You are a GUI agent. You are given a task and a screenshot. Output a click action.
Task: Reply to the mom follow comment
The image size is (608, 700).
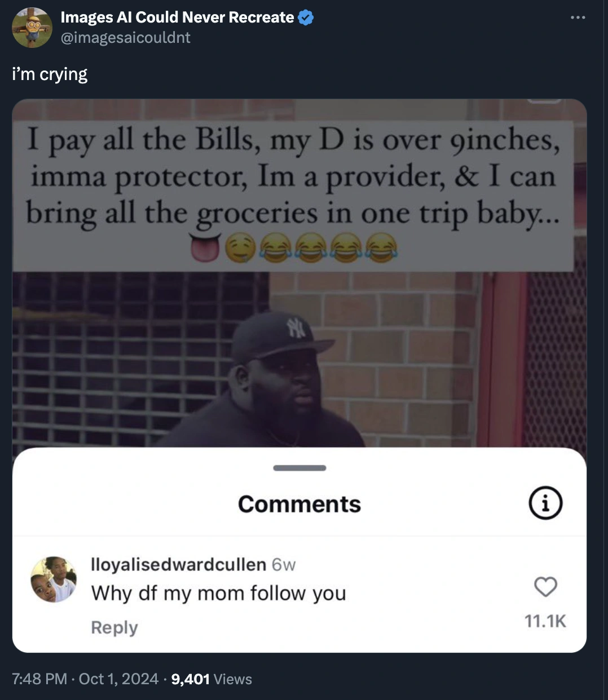pos(114,627)
